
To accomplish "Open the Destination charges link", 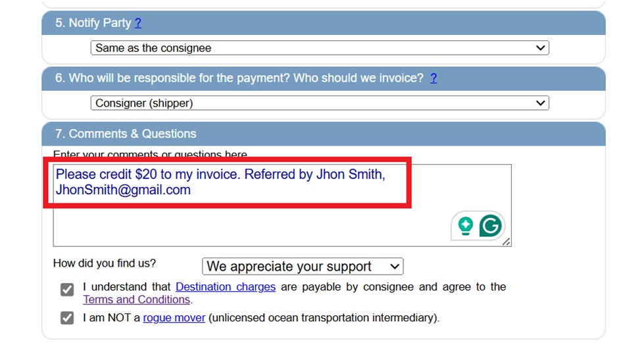I will coord(226,287).
